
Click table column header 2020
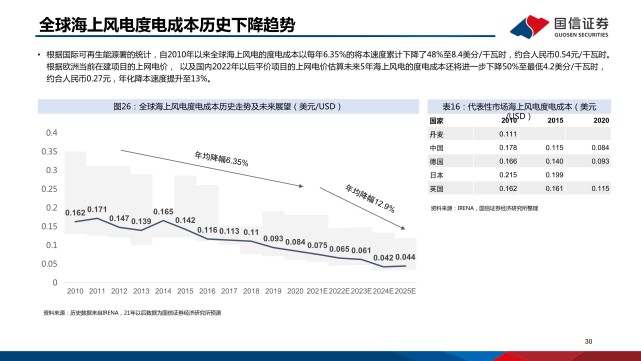click(x=601, y=121)
